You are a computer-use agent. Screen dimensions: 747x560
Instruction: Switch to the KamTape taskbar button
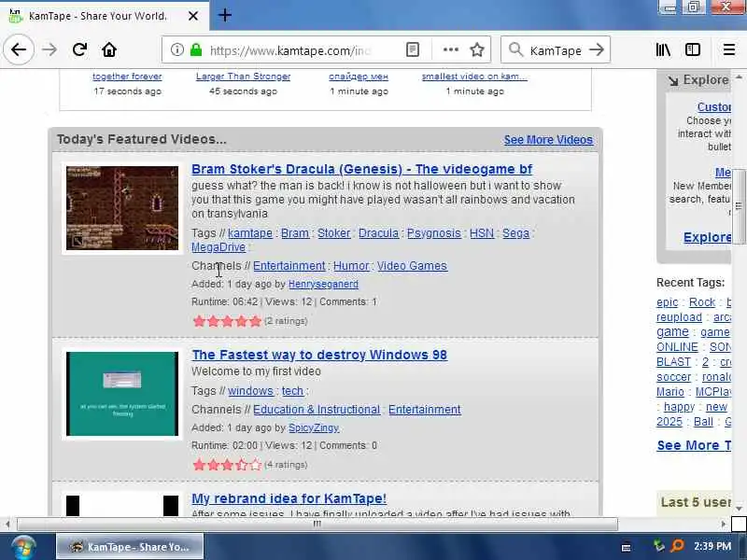(130, 547)
